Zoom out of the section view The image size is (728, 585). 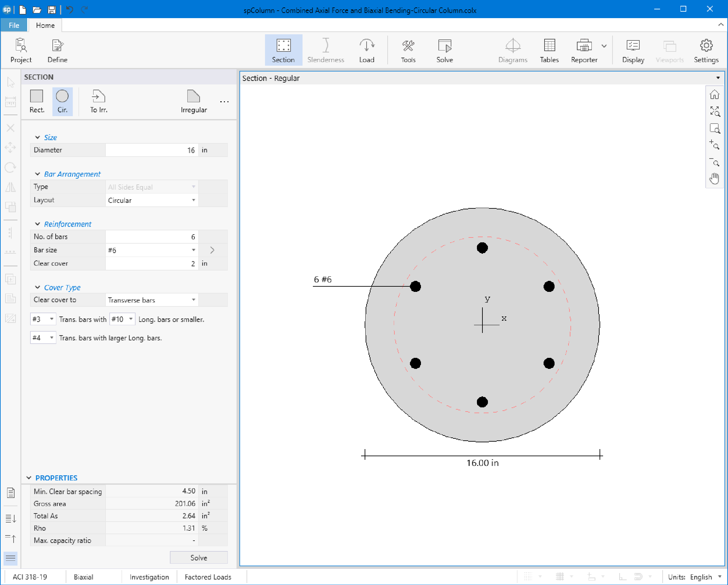pyautogui.click(x=714, y=162)
